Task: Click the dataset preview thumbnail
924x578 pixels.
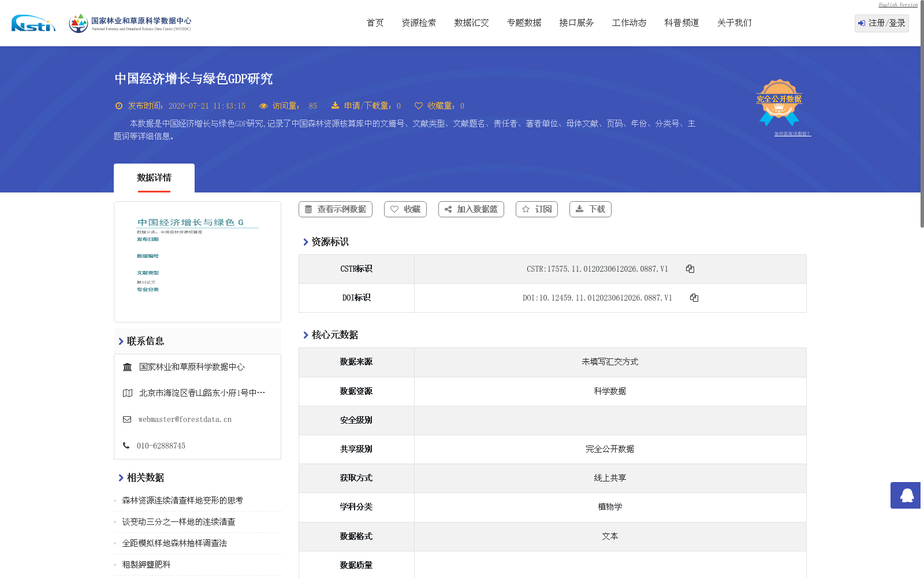Action: 198,262
